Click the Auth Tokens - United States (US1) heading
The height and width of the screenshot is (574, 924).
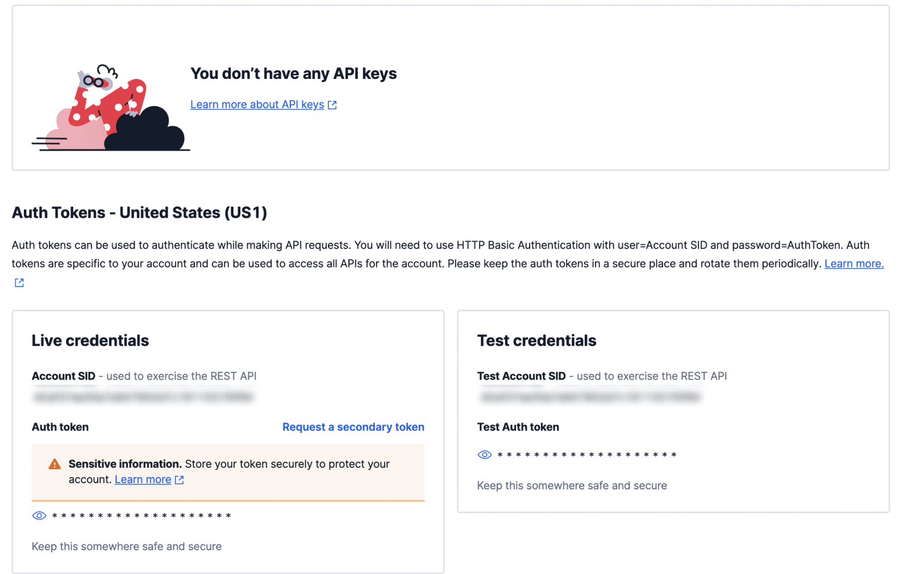pyautogui.click(x=139, y=213)
